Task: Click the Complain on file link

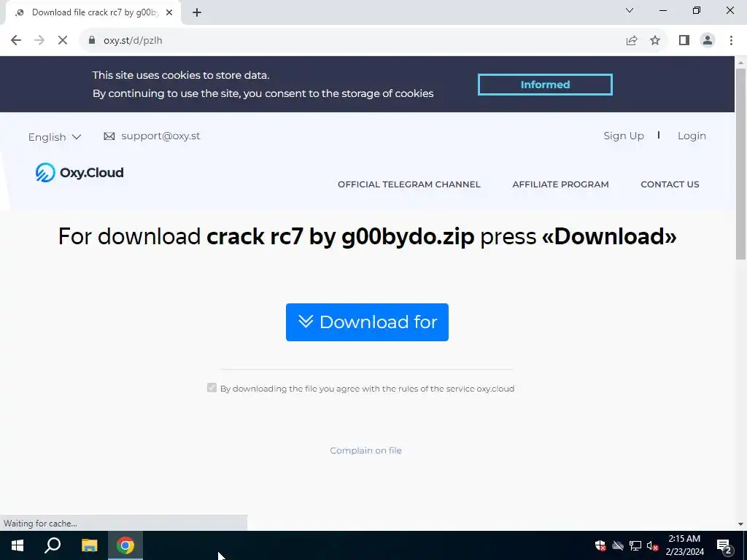Action: (x=366, y=451)
